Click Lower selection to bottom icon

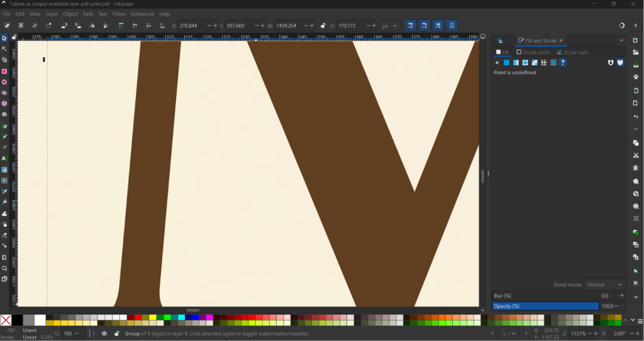point(162,26)
